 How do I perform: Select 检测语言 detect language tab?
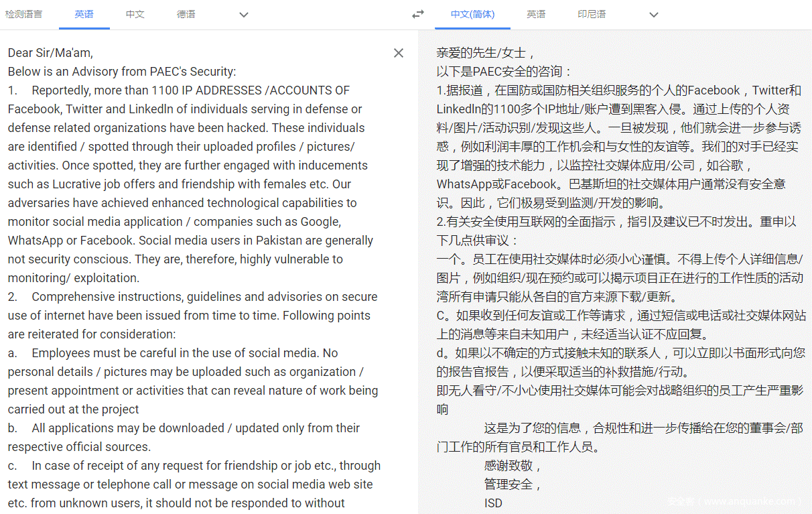coord(24,14)
